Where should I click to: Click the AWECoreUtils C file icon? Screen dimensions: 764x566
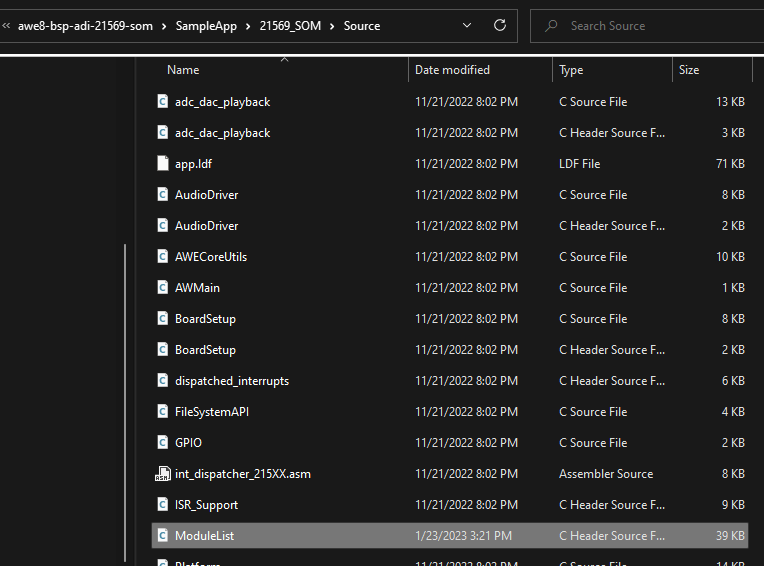pyautogui.click(x=163, y=257)
